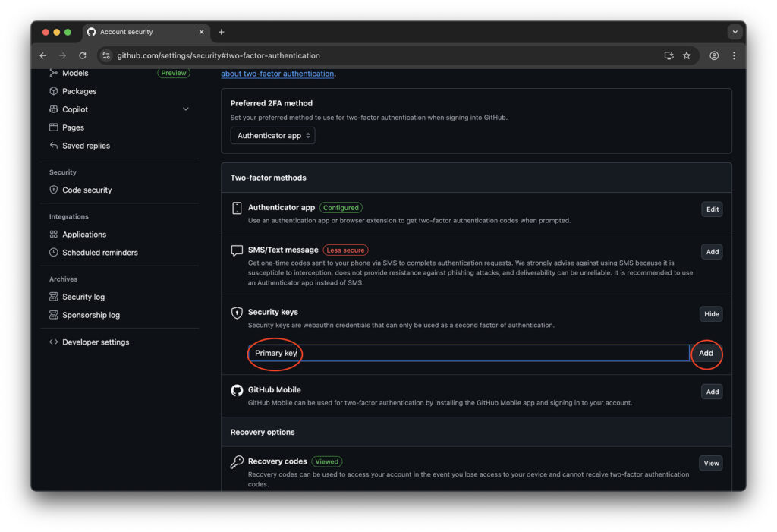
Task: Follow the about two-factor authentication link
Action: click(x=278, y=74)
